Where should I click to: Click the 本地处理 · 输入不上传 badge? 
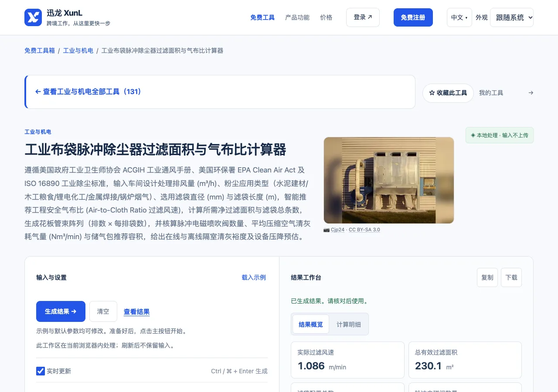point(500,135)
